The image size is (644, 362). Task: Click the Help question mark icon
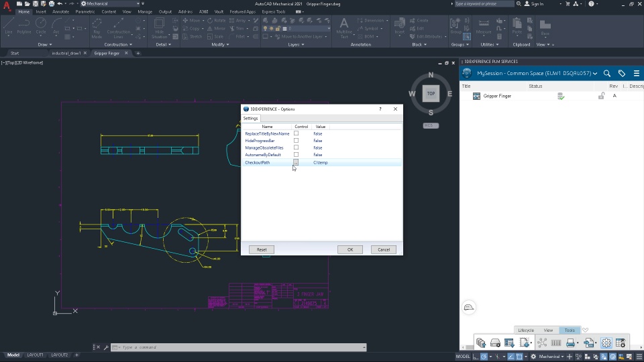(592, 3)
